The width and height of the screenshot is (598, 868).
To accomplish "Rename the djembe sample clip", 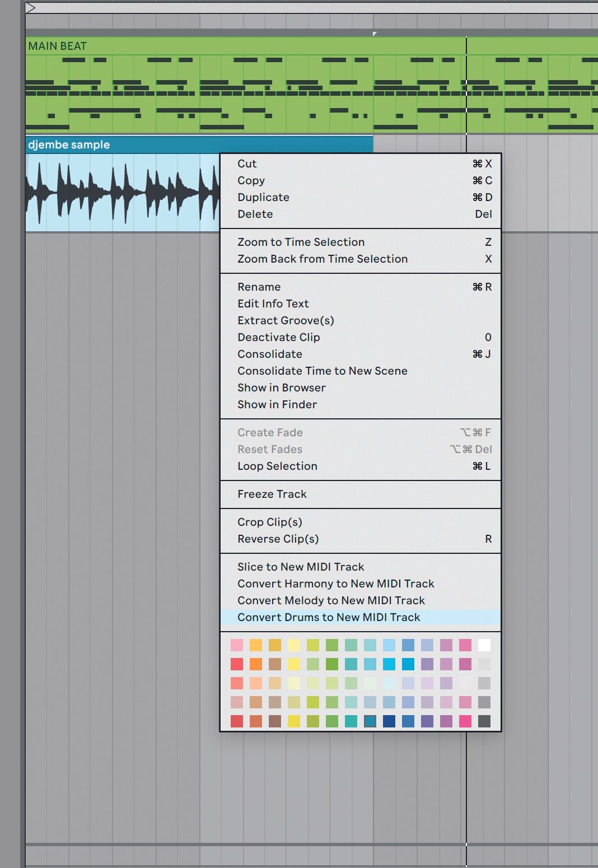I will (x=259, y=287).
